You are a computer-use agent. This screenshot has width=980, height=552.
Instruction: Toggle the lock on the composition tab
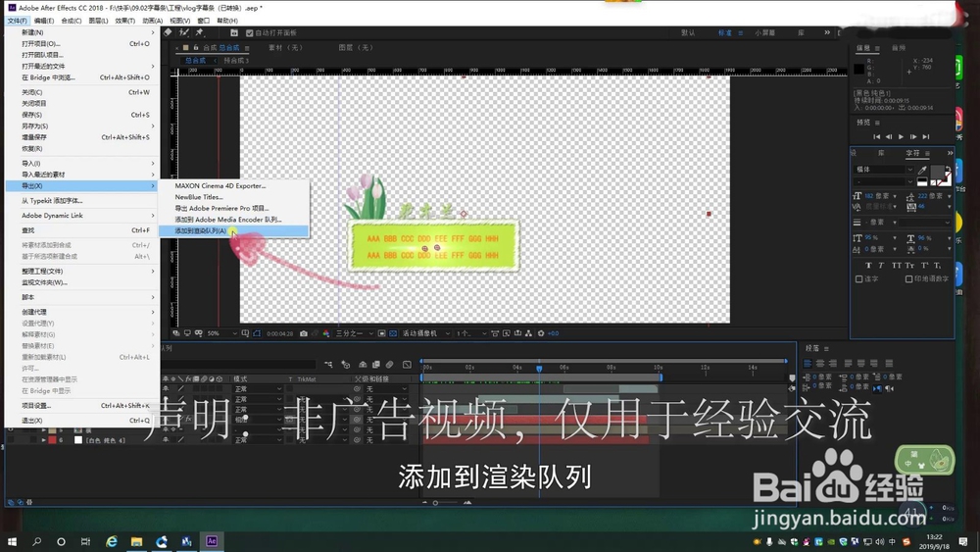pyautogui.click(x=196, y=47)
